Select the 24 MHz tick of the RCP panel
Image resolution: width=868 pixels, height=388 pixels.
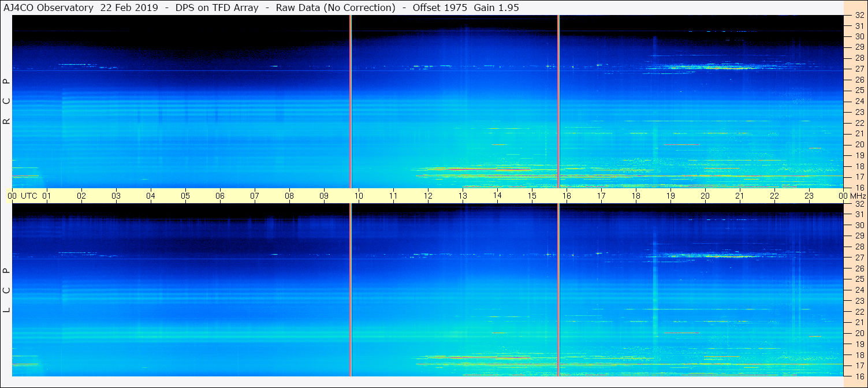click(859, 101)
